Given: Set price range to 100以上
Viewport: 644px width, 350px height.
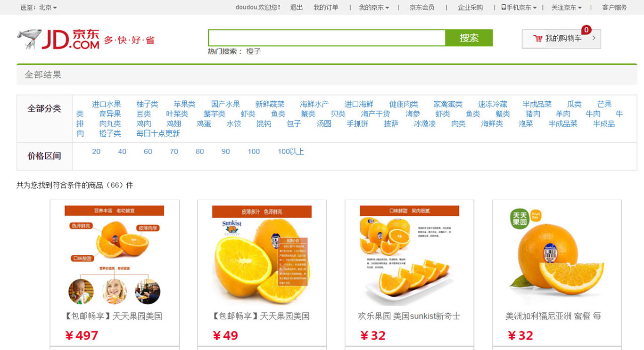Looking at the screenshot, I should point(291,152).
